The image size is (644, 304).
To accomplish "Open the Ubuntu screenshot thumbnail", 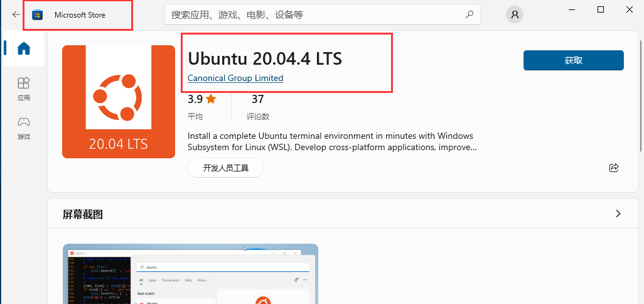I will click(191, 274).
